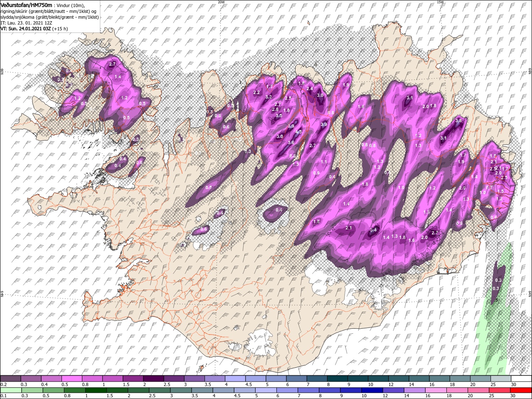
Task: Click the 'slydda/snjókoma' legend description line
Action: pos(50,17)
